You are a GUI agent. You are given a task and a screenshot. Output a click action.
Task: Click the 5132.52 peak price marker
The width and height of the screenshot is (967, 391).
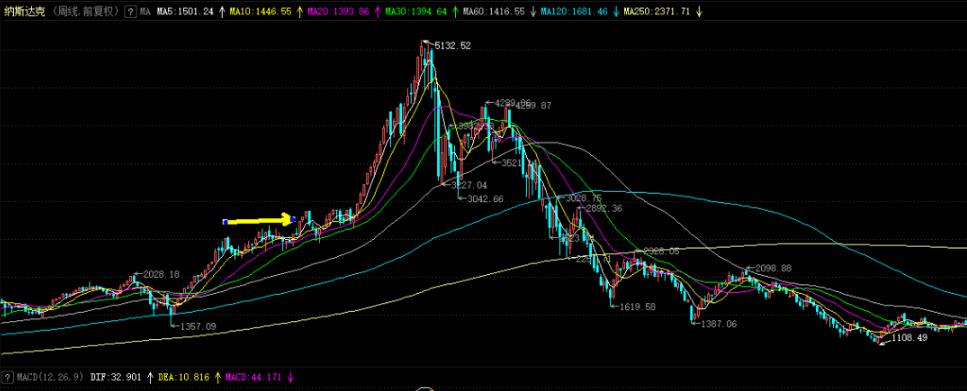coord(452,46)
